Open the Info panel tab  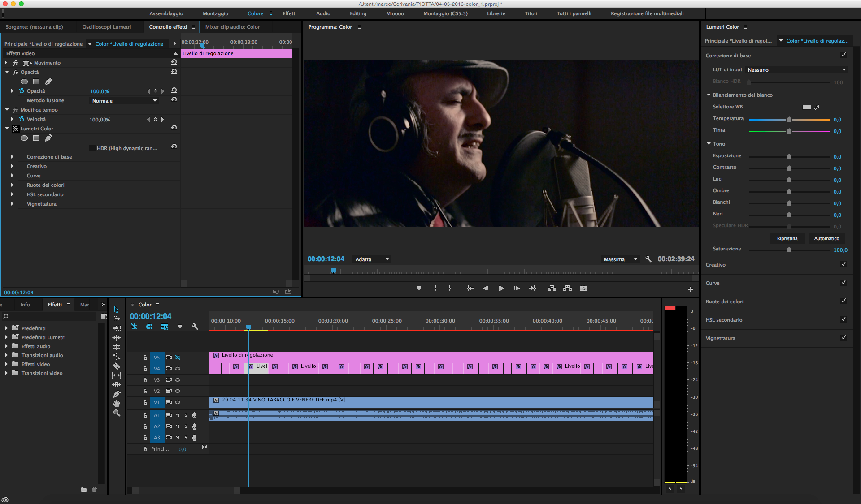25,305
